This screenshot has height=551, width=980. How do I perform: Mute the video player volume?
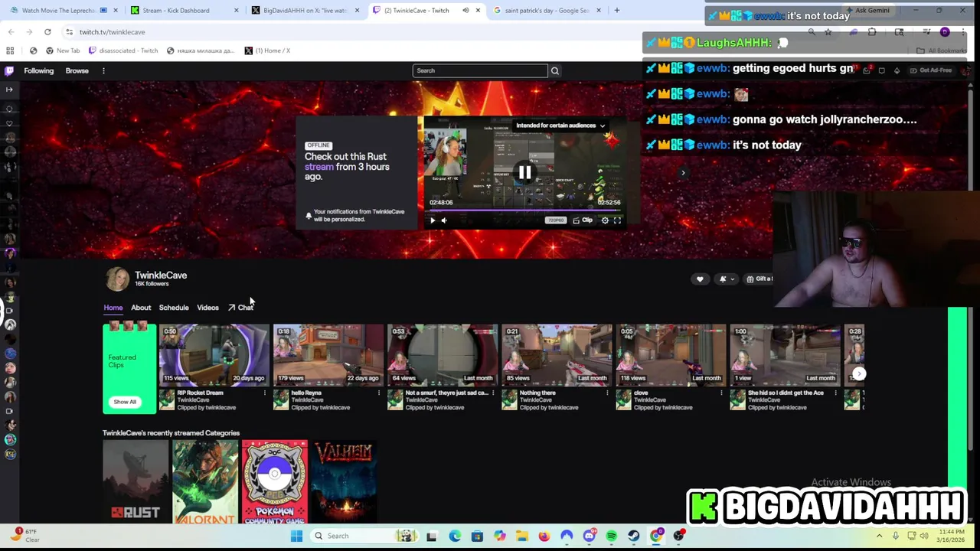pos(444,220)
